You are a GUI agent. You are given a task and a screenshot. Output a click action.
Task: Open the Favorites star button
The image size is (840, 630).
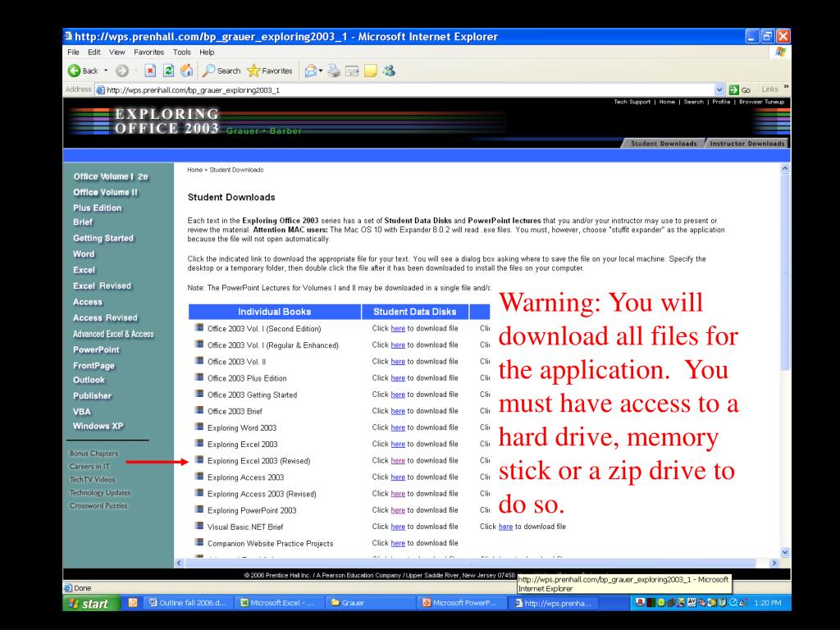tap(270, 71)
